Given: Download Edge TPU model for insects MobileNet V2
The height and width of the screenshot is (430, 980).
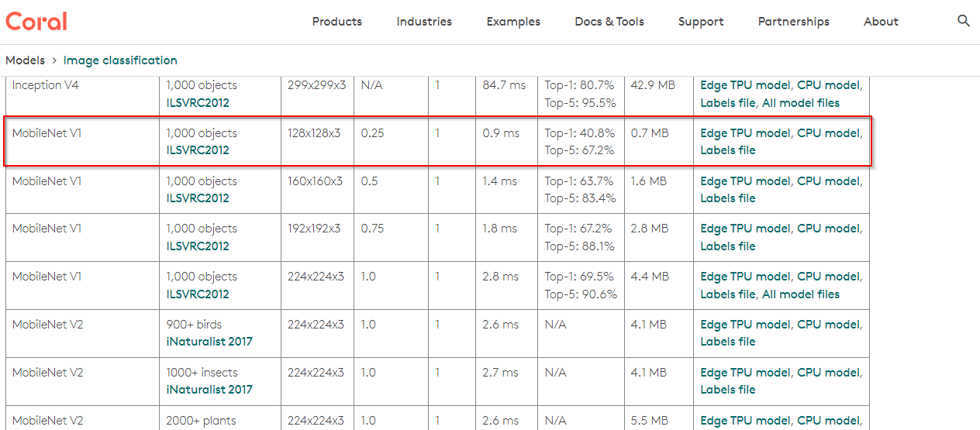Looking at the screenshot, I should (x=746, y=373).
